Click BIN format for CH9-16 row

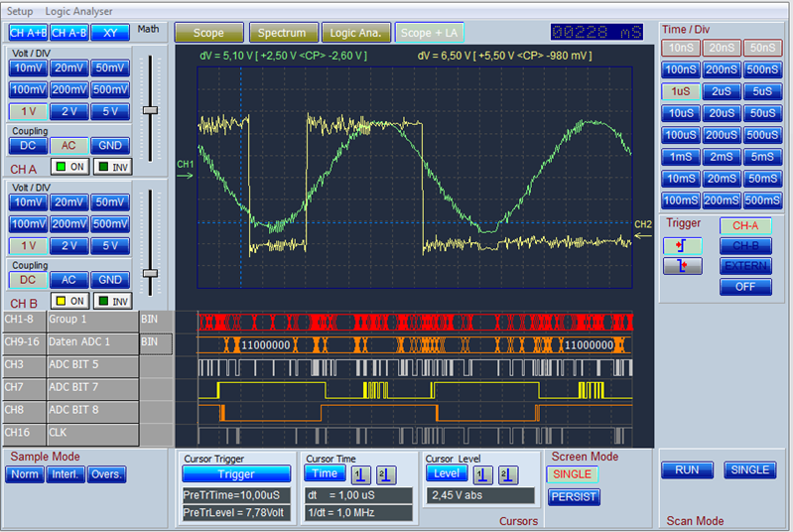[156, 342]
